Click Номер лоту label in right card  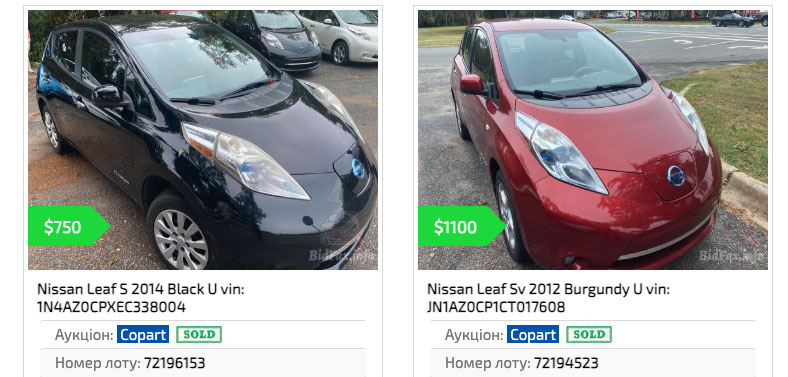[x=487, y=363]
